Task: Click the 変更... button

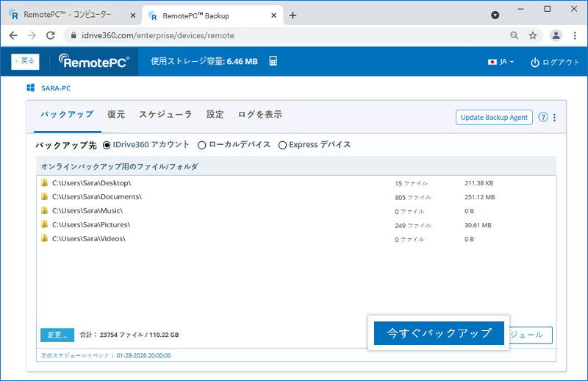Action: (x=57, y=335)
